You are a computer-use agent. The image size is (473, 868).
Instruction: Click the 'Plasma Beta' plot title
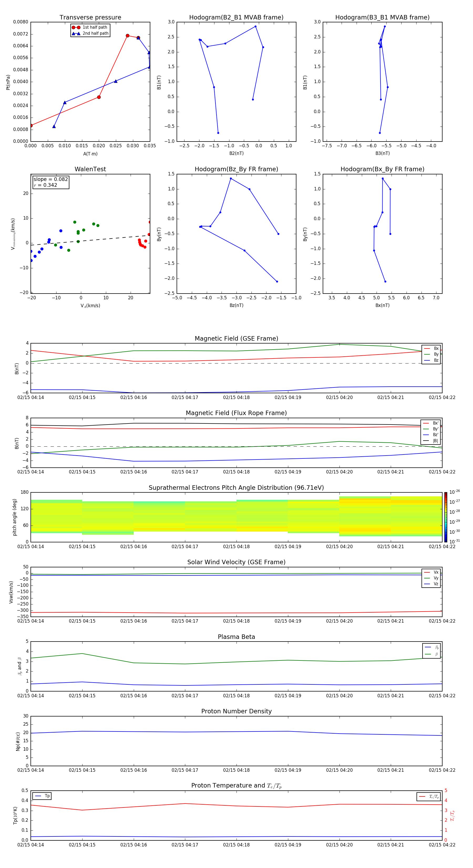click(x=236, y=637)
